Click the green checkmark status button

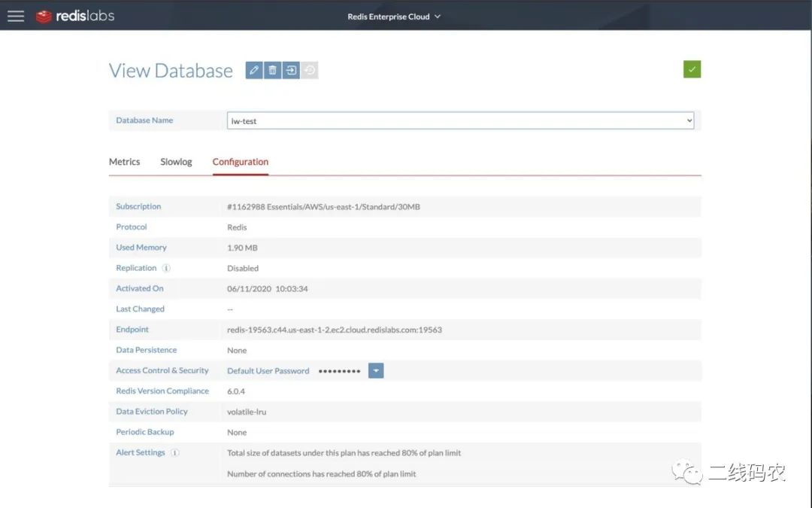point(692,69)
